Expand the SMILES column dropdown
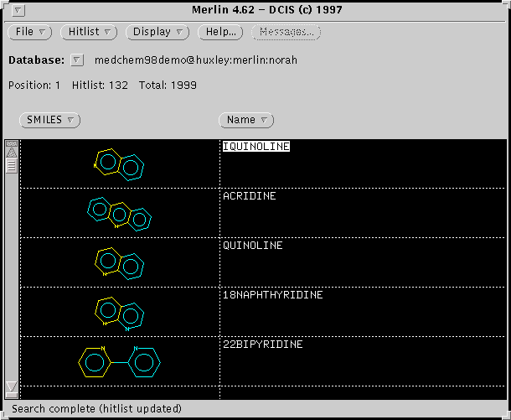This screenshot has width=511, height=420. pyautogui.click(x=49, y=120)
